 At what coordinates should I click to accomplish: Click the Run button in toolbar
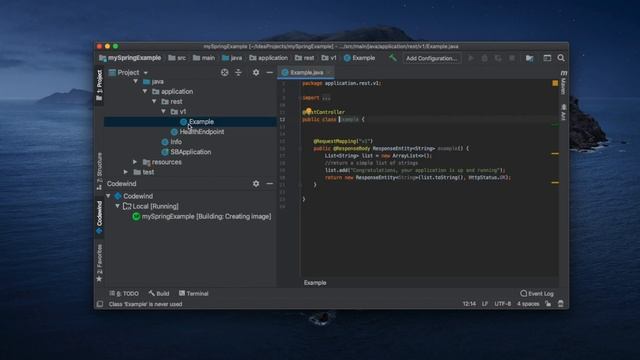471,58
